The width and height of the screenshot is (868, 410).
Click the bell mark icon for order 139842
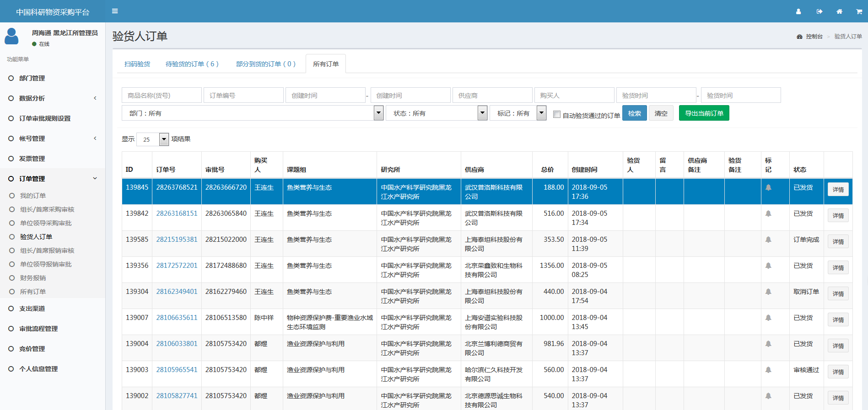pyautogui.click(x=768, y=213)
